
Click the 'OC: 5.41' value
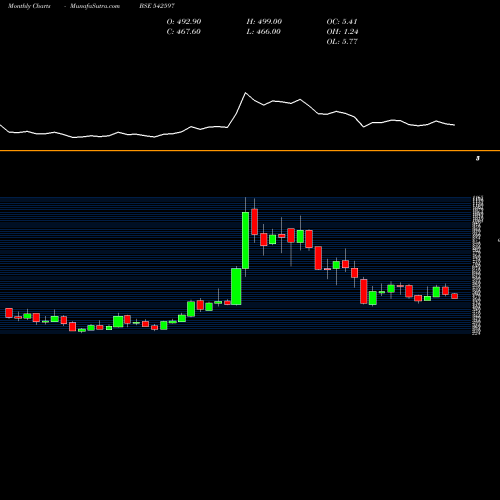point(342,22)
